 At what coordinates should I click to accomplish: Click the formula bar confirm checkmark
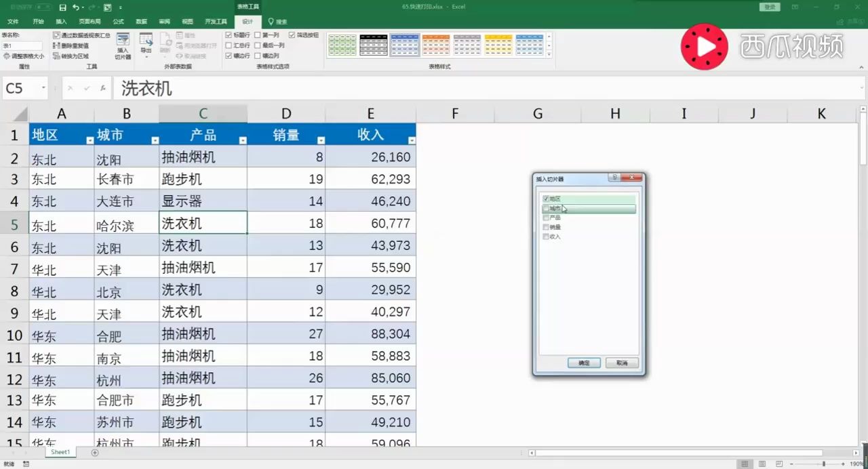point(87,88)
